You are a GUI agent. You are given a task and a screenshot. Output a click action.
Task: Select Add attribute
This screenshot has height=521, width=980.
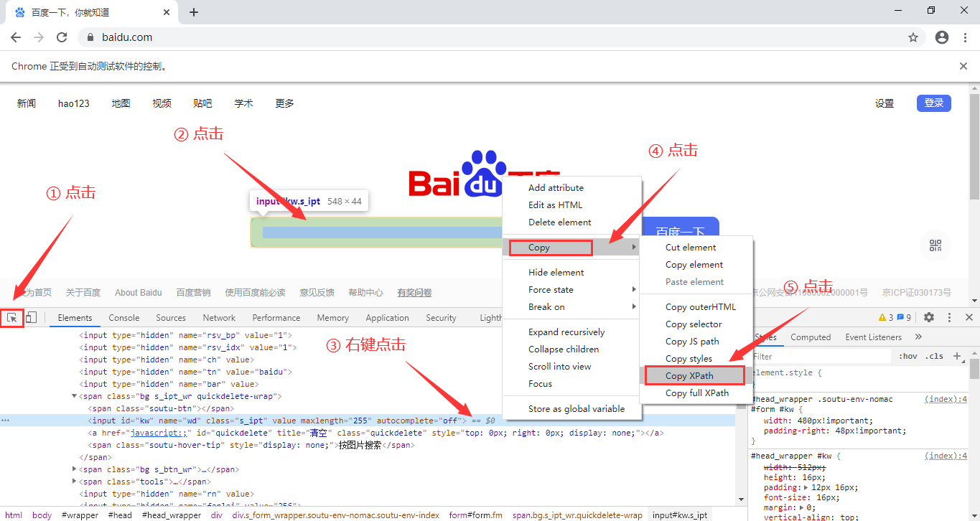[572, 187]
